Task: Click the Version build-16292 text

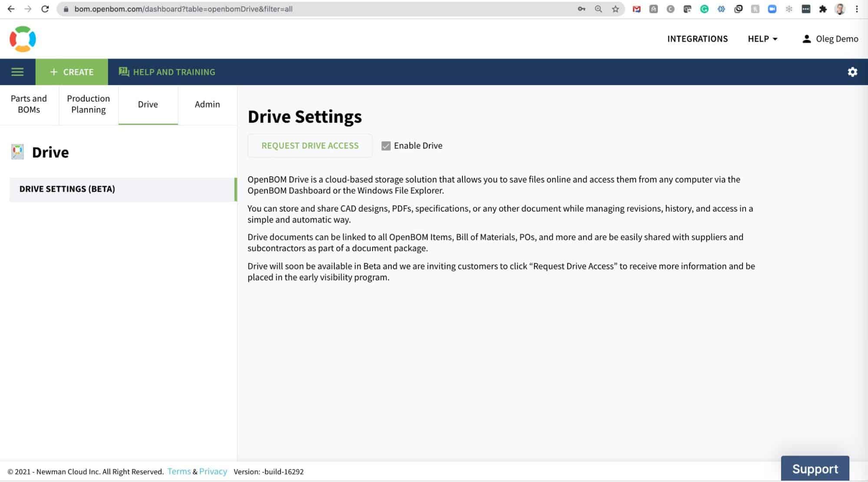Action: point(268,472)
